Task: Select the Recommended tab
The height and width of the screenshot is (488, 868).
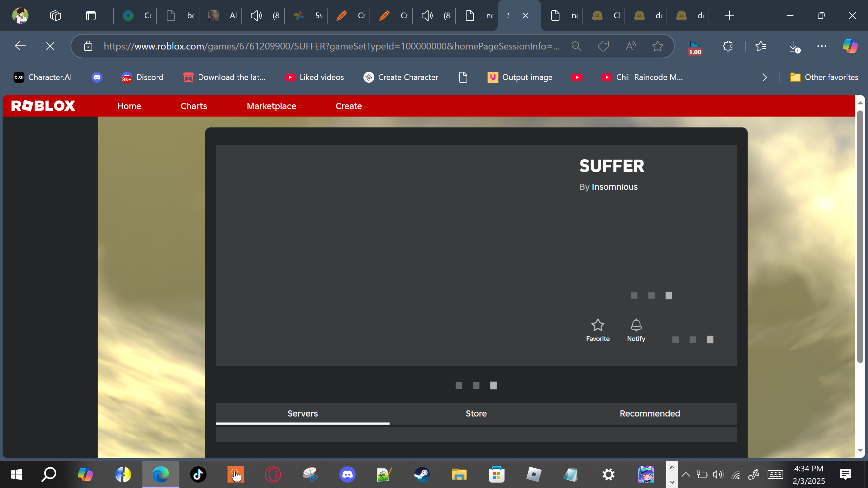Action: 650,413
